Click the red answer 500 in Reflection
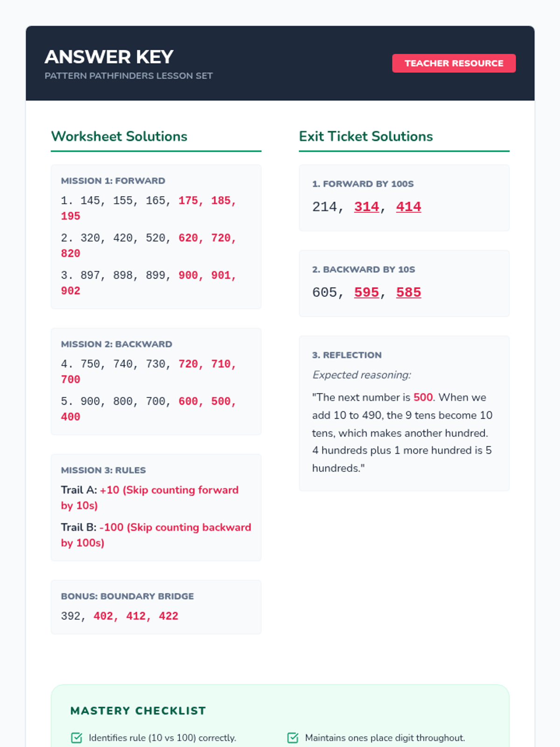Viewport: 560px width, 747px height. click(423, 397)
